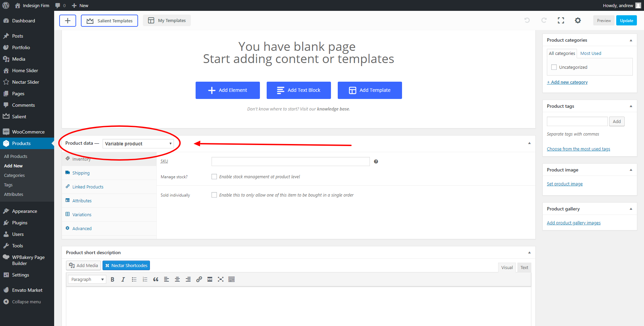
Task: Toggle bold formatting in editor toolbar
Action: (112, 280)
